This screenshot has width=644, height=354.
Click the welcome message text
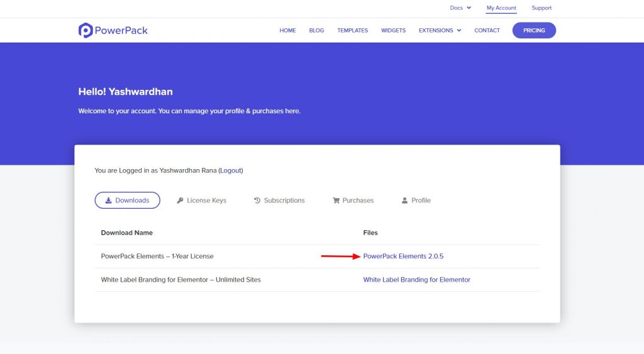coord(189,111)
